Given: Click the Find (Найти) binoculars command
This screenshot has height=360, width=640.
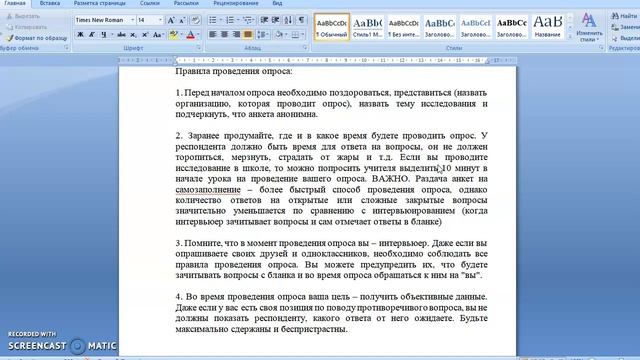Looking at the screenshot, I should 624,16.
